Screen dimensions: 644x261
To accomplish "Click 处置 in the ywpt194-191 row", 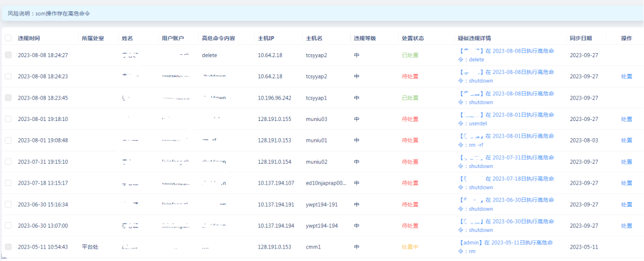I will pos(626,204).
